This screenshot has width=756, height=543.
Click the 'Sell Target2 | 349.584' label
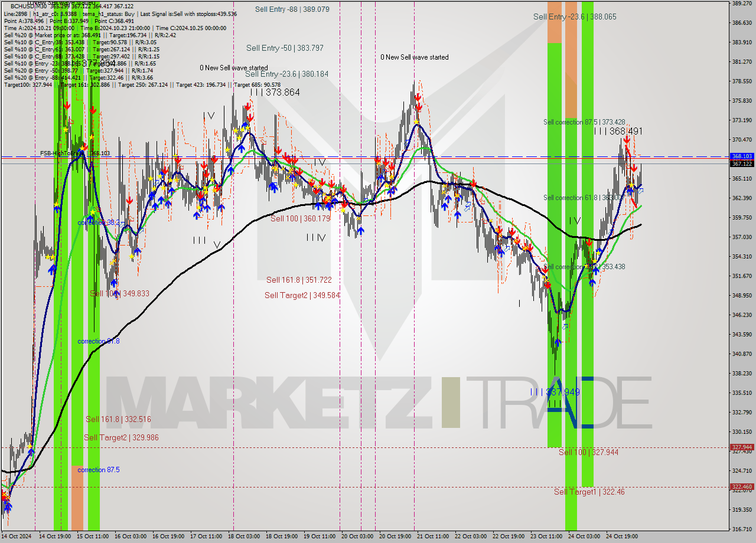tap(302, 295)
